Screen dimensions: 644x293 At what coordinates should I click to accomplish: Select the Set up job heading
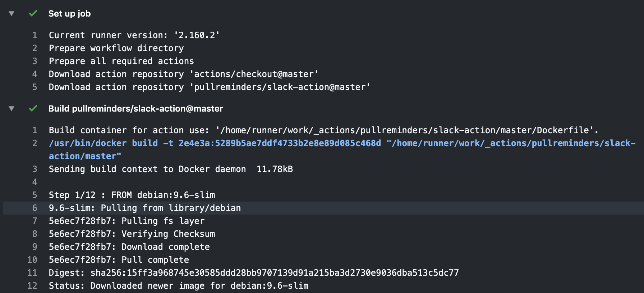click(69, 14)
